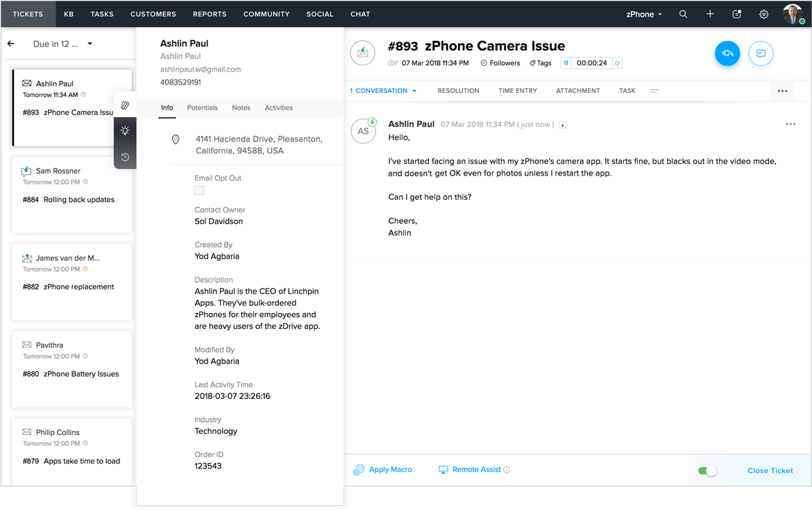Click the blue reply-all button

click(727, 53)
